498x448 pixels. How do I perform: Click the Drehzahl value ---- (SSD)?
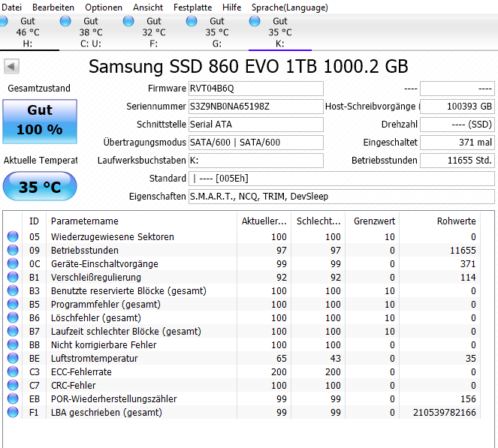click(457, 125)
